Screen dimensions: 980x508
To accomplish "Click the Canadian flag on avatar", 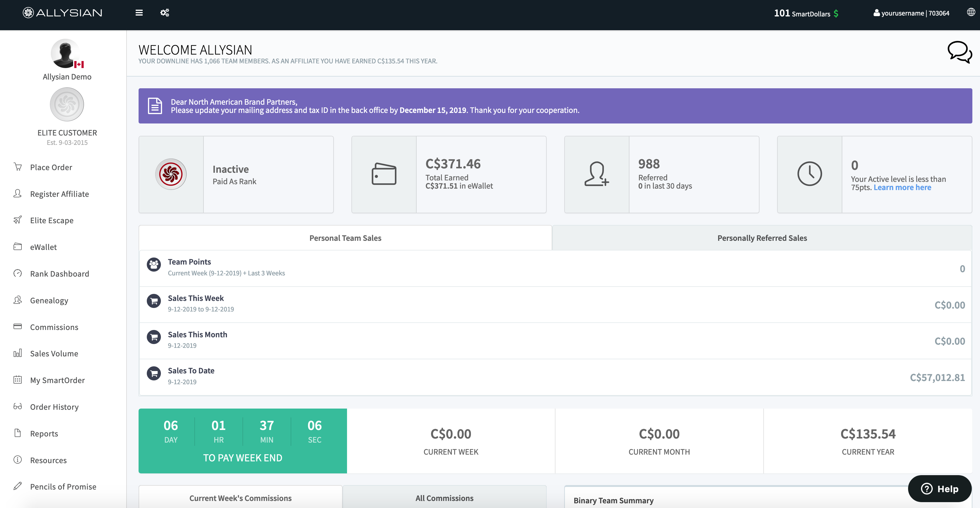I will click(79, 65).
